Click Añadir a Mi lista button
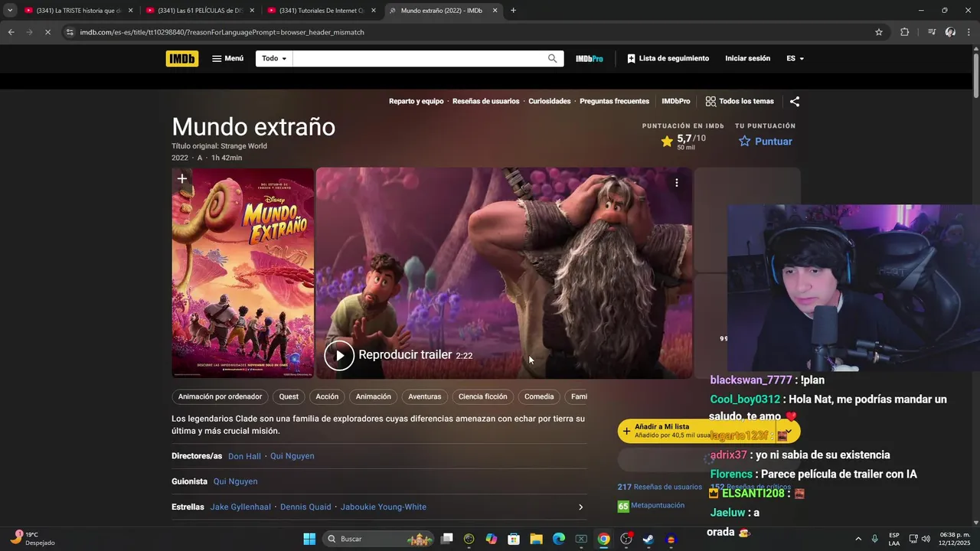This screenshot has height=551, width=980. [695, 431]
